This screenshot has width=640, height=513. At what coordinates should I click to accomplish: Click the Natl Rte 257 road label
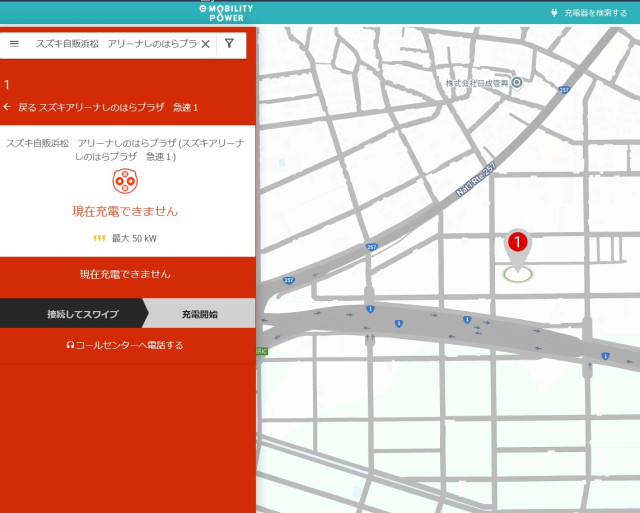pos(476,179)
